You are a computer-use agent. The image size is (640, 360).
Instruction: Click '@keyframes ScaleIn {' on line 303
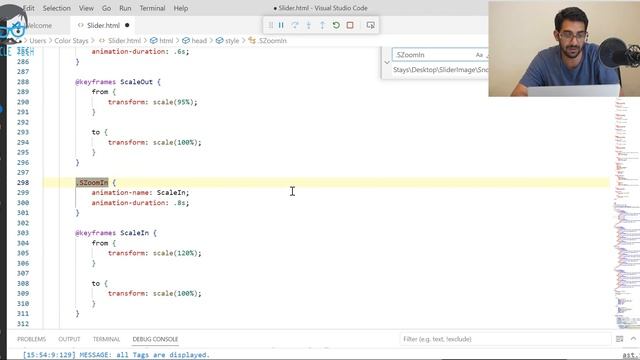click(116, 233)
